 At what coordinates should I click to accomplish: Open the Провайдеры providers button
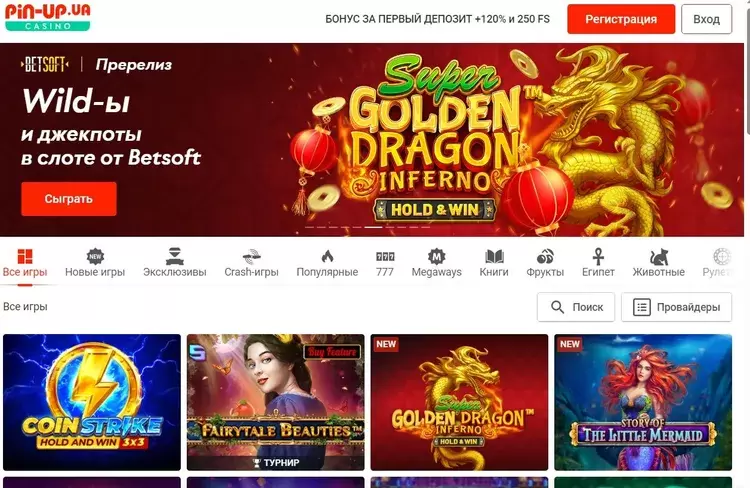click(x=676, y=307)
